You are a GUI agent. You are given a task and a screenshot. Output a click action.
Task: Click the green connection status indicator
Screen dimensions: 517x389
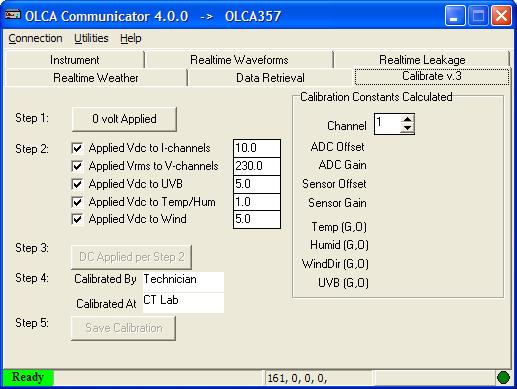tap(503, 378)
